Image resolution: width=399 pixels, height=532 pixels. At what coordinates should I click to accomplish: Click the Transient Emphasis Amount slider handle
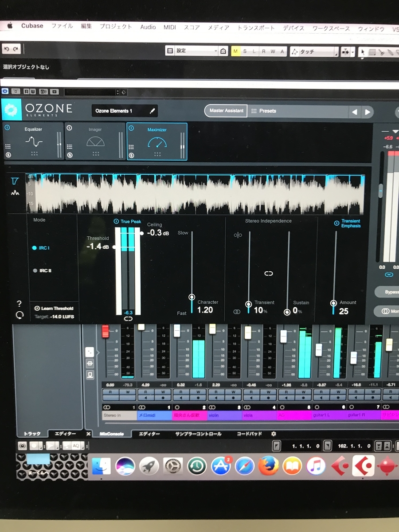(333, 303)
